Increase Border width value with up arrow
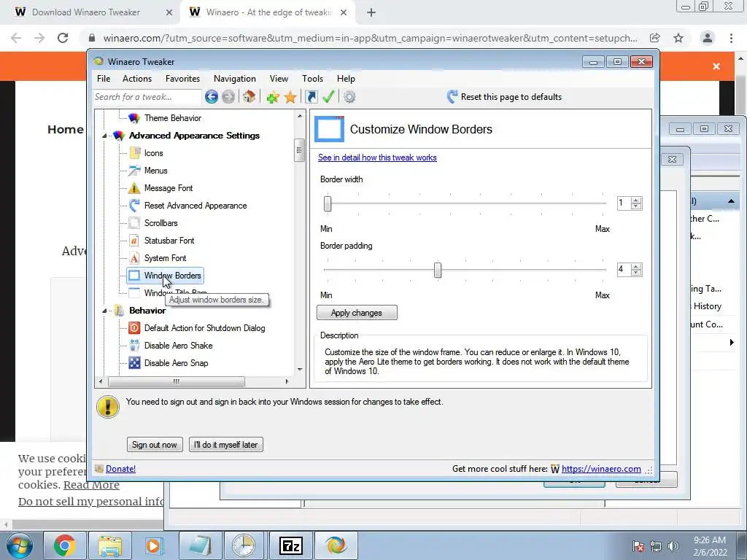 coord(636,200)
